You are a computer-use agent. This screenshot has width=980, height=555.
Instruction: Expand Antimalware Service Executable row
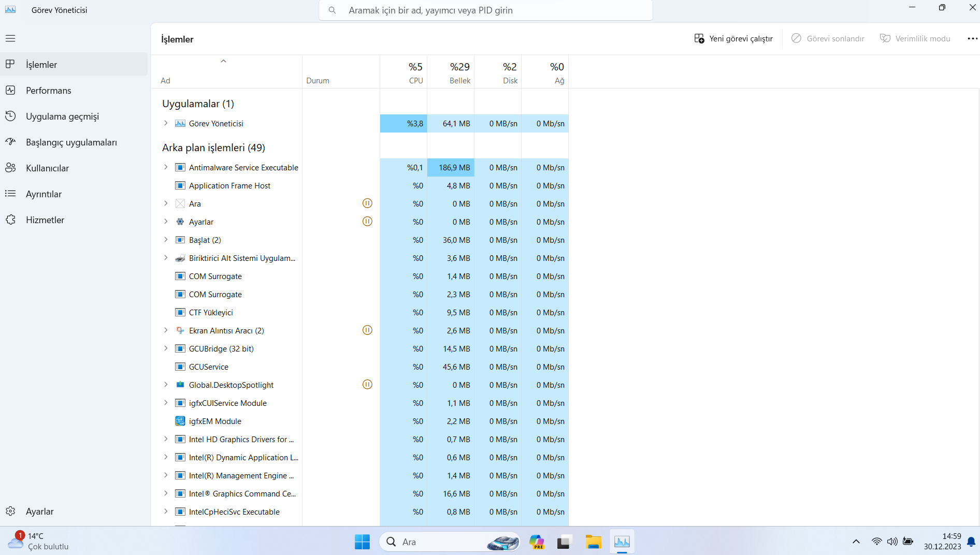166,167
